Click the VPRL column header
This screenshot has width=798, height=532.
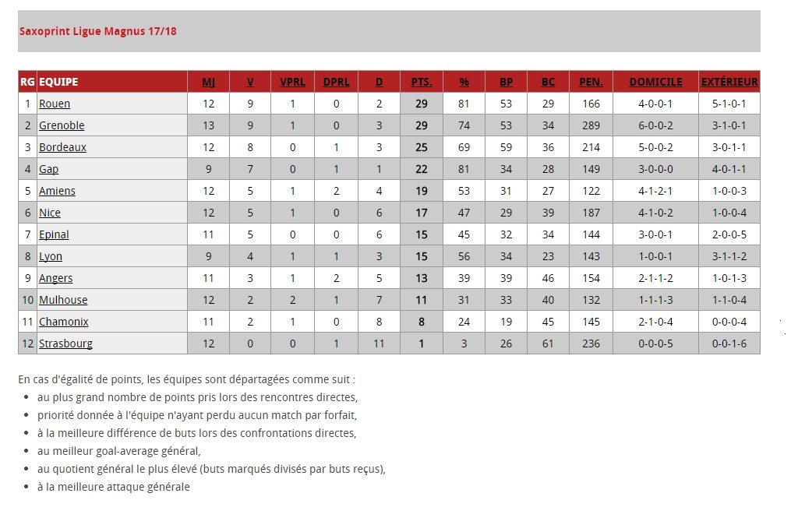coord(292,82)
